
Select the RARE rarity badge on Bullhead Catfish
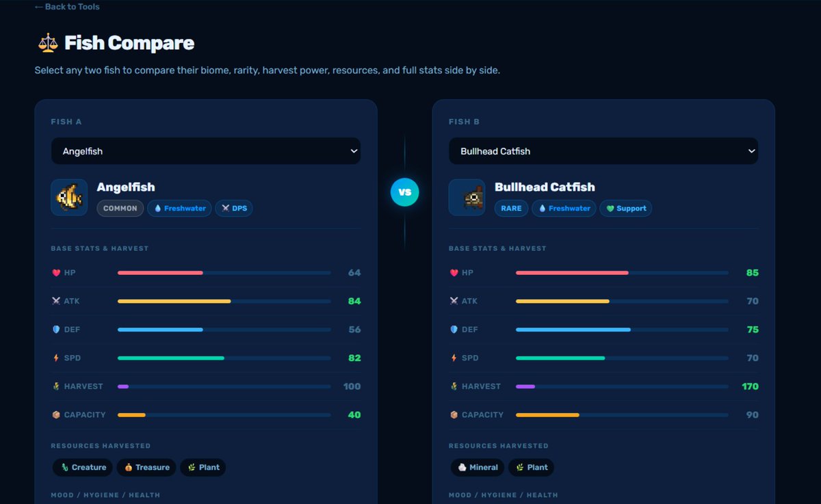511,209
